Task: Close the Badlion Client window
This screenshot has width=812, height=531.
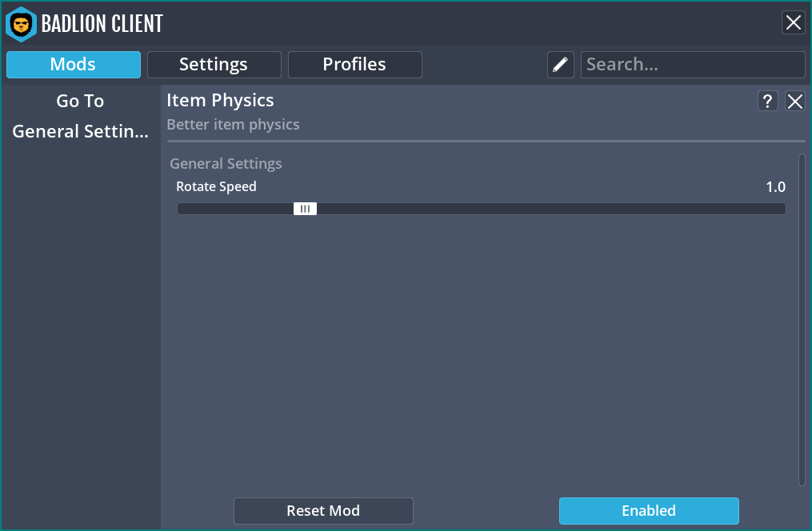Action: click(793, 22)
